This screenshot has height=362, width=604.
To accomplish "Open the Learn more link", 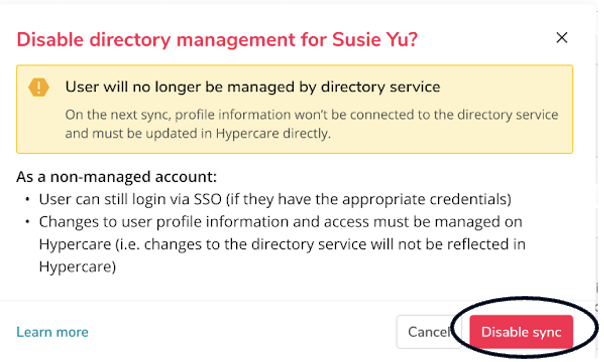I will 52,332.
